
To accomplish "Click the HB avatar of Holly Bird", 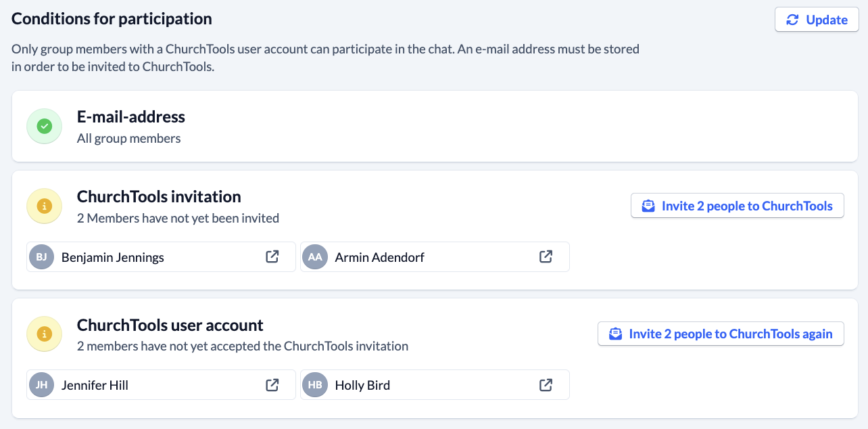I will click(315, 385).
